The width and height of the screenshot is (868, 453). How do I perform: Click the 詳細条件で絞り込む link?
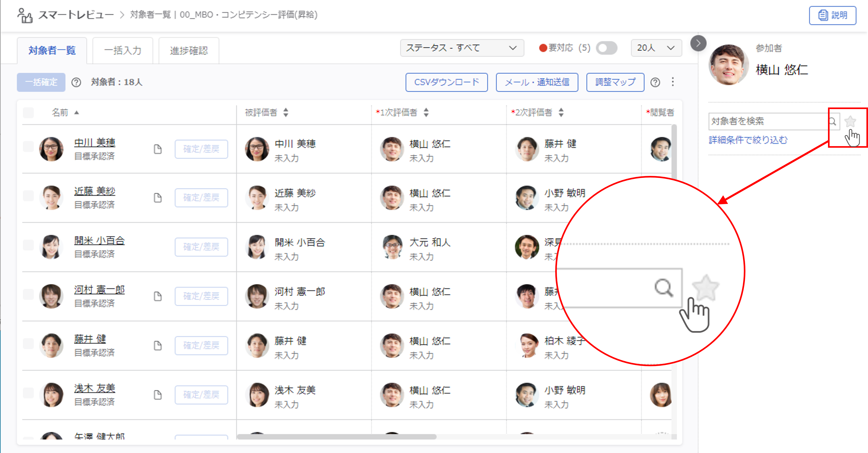748,140
